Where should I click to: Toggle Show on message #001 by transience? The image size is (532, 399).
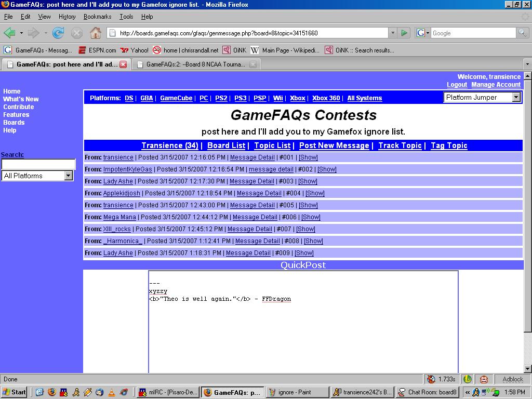coord(308,157)
